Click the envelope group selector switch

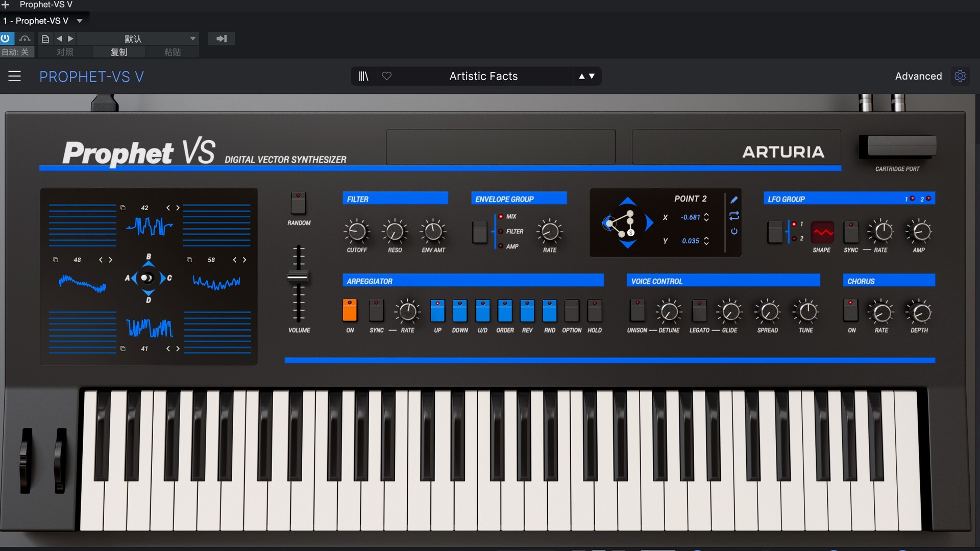[x=480, y=232]
